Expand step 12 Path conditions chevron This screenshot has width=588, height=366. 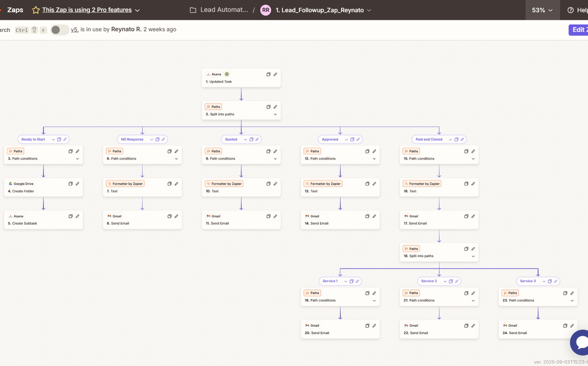point(374,159)
